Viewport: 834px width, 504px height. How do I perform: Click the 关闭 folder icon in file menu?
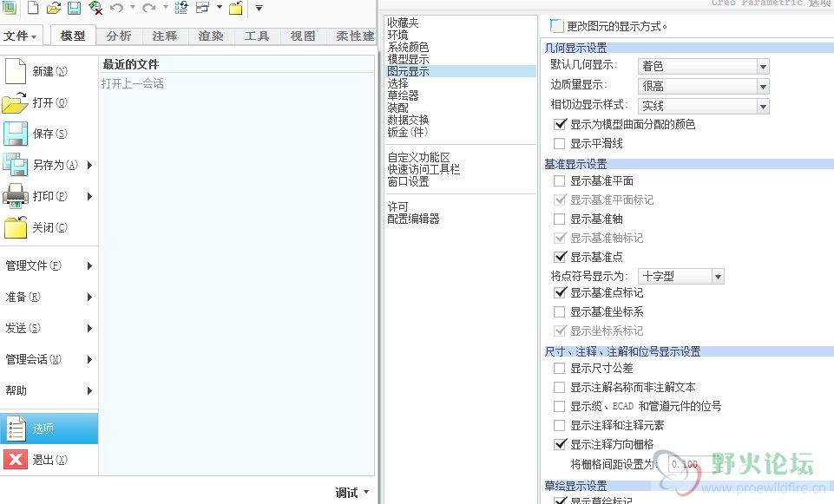click(16, 227)
